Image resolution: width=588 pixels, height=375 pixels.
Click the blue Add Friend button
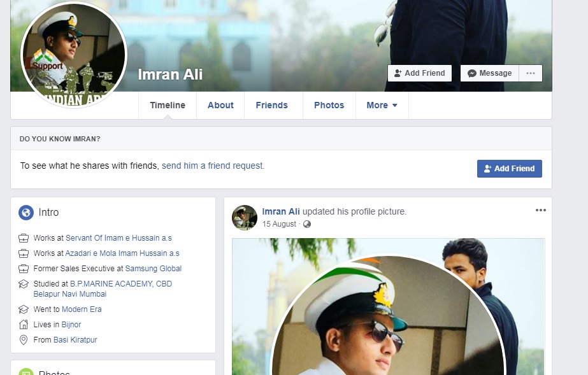[509, 169]
